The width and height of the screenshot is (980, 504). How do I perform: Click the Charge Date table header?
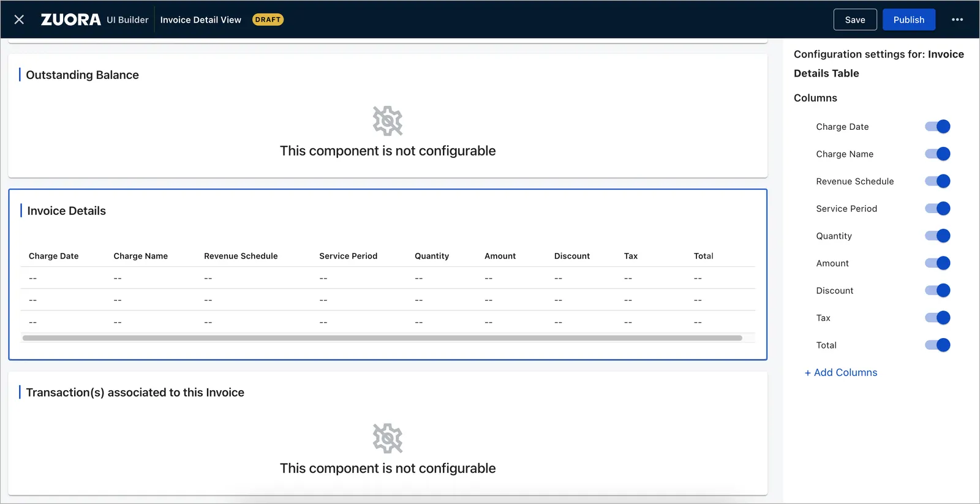pos(54,256)
